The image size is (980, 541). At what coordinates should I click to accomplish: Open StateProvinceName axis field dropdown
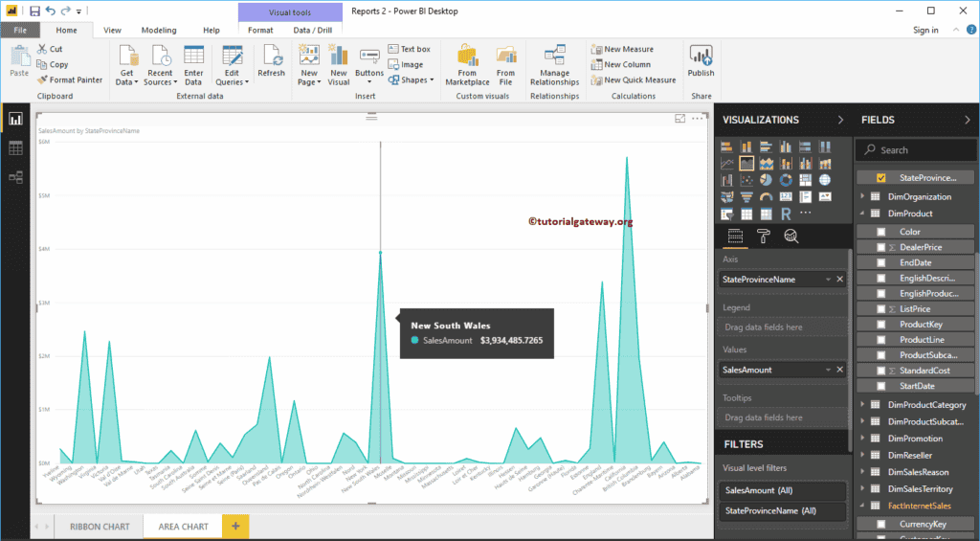coord(828,280)
